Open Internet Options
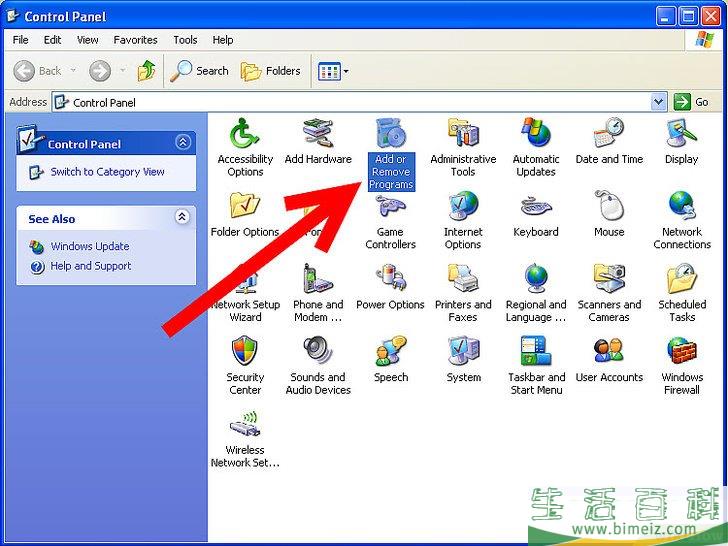The height and width of the screenshot is (546, 728). point(463,220)
